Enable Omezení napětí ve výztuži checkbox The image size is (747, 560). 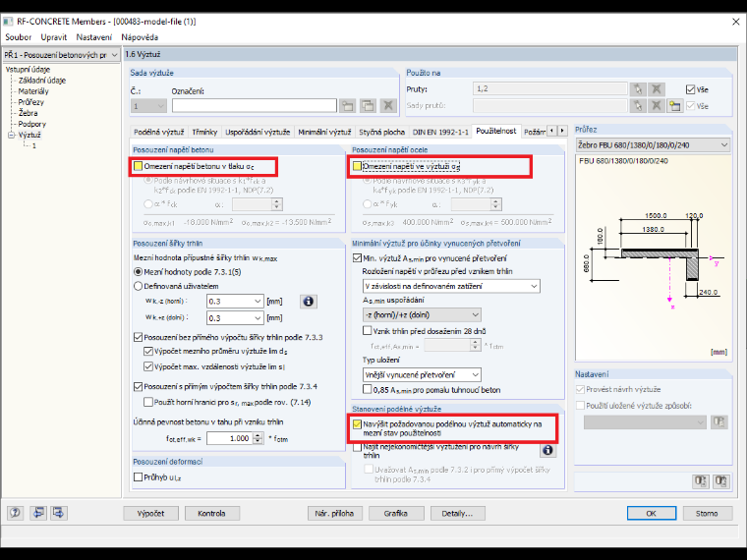pos(357,166)
